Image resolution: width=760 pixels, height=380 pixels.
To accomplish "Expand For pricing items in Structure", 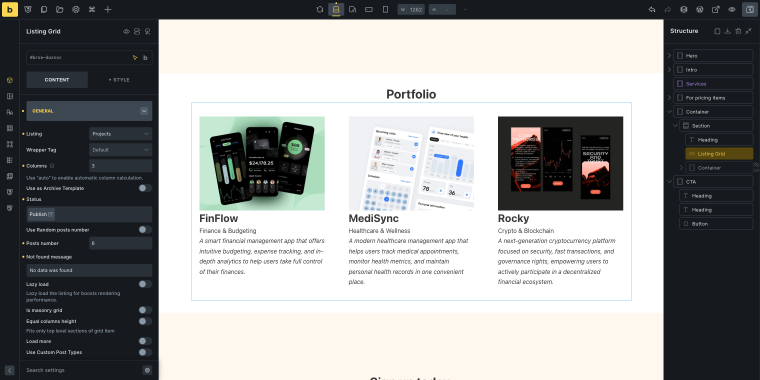I will (669, 98).
